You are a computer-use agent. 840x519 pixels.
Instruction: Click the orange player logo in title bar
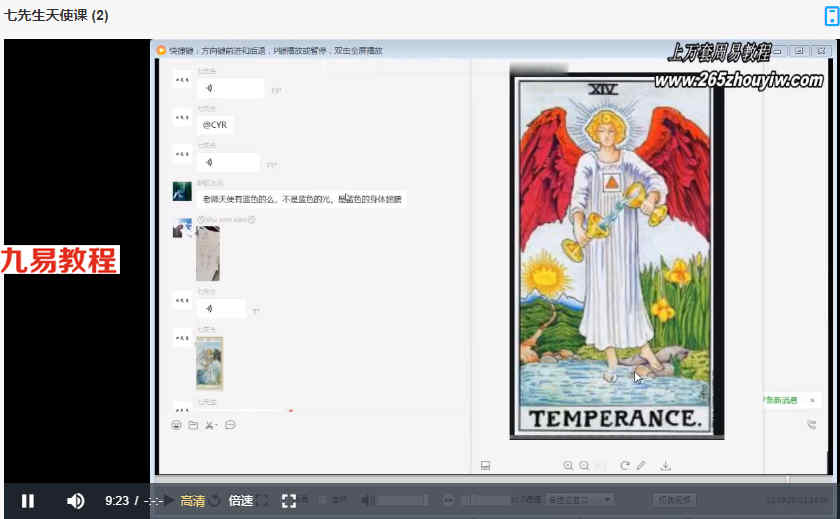(161, 50)
